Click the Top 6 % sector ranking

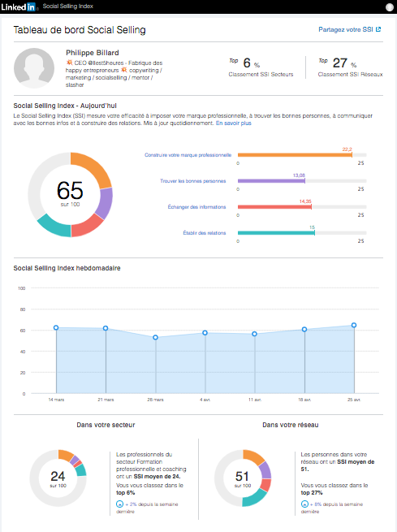(245, 63)
